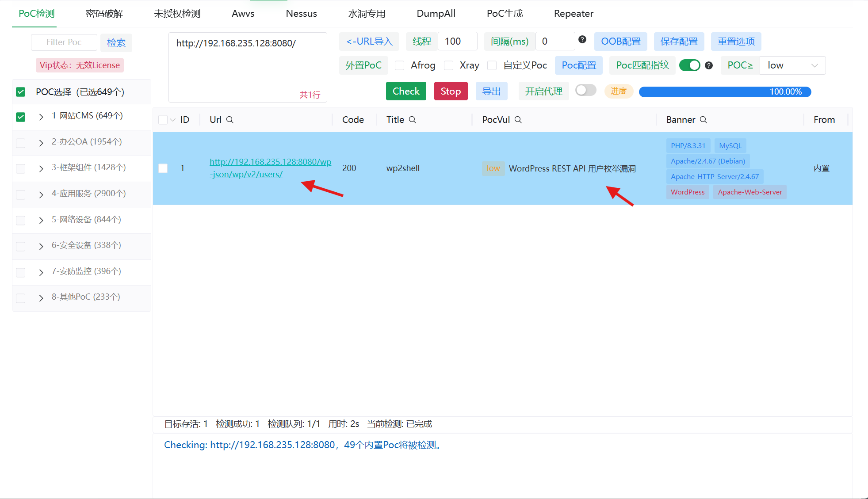
Task: Open the Repeater tab
Action: [x=574, y=14]
